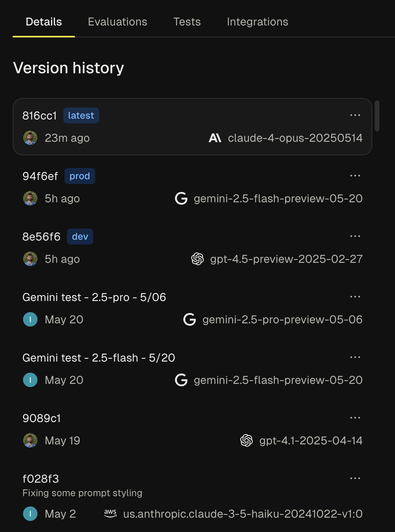This screenshot has width=395, height=532.
Task: Open options for Gemini test 2.5-pro version
Action: [x=355, y=297]
